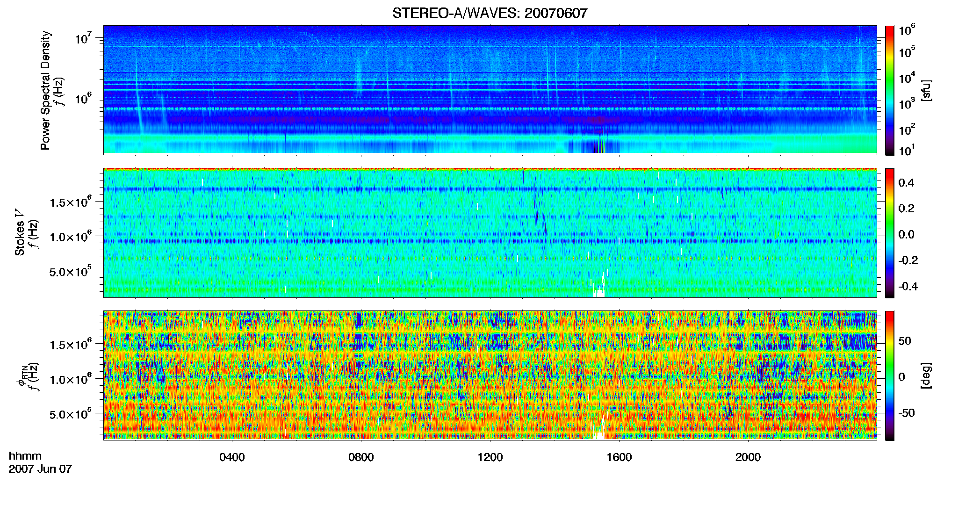Viewport: 980px width, 505px height.
Task: Click the 10^6 frequency tick on top panel's left axis
Action: pyautogui.click(x=82, y=99)
